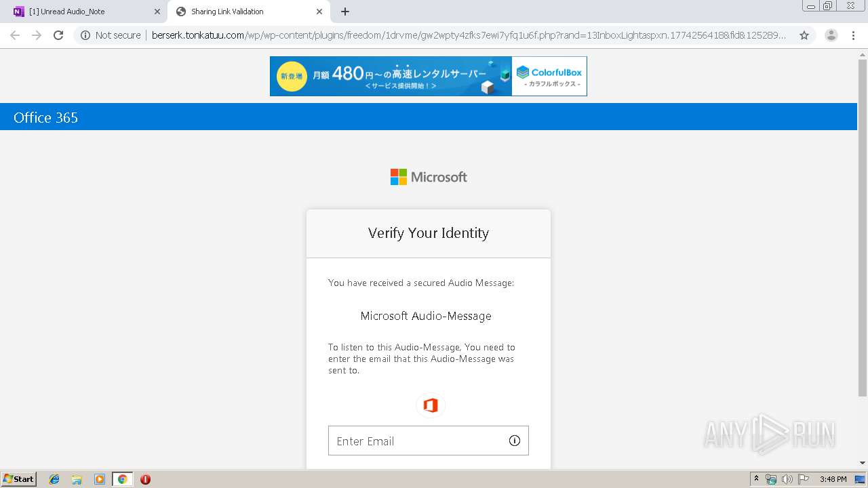
Task: Focus the Enter Email field
Action: click(x=429, y=441)
